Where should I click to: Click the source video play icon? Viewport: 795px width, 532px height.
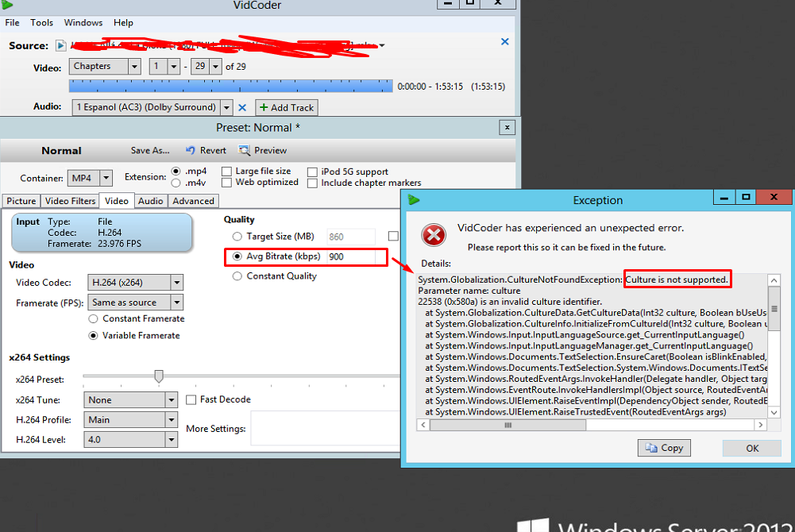61,45
